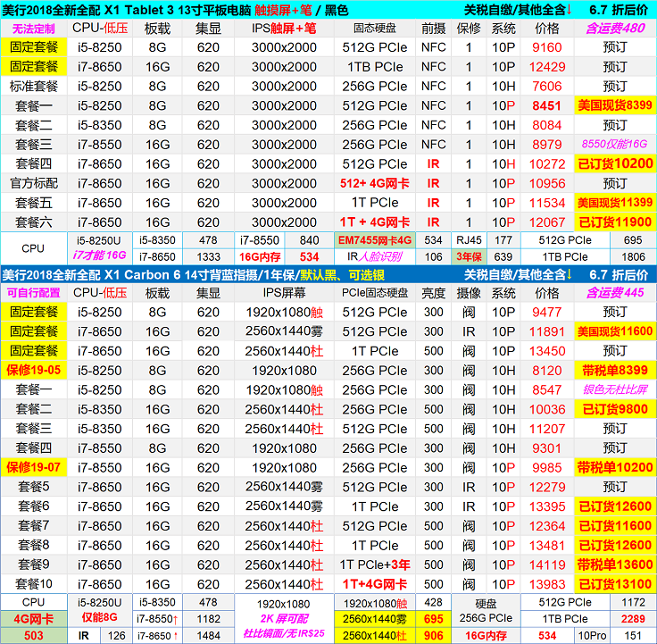
Task: Select the yellow 906 value
Action: click(433, 635)
